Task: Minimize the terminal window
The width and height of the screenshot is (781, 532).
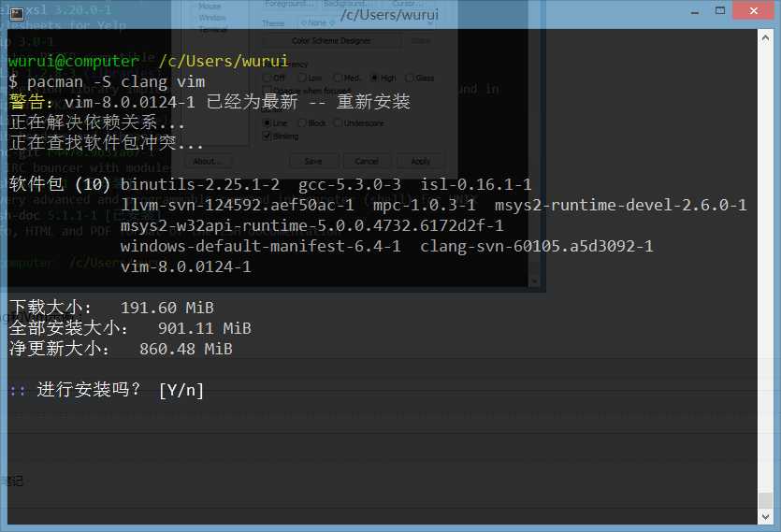Action: (695, 11)
